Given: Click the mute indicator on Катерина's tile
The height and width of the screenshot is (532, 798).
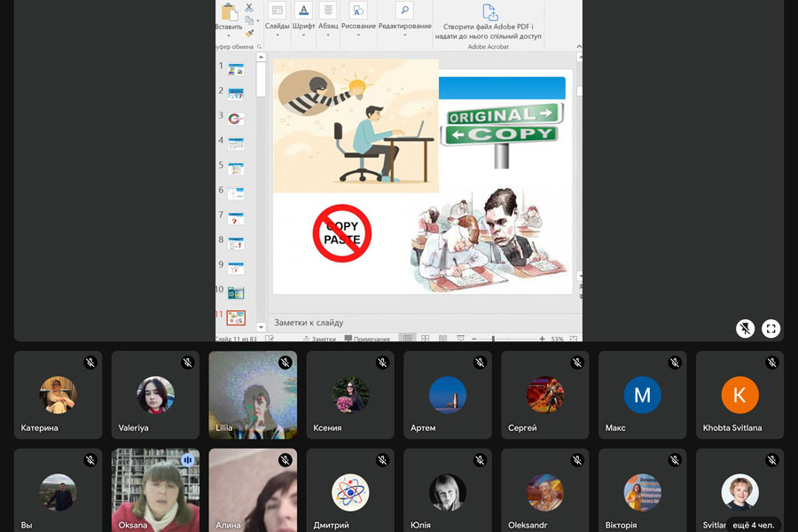Looking at the screenshot, I should coord(90,363).
